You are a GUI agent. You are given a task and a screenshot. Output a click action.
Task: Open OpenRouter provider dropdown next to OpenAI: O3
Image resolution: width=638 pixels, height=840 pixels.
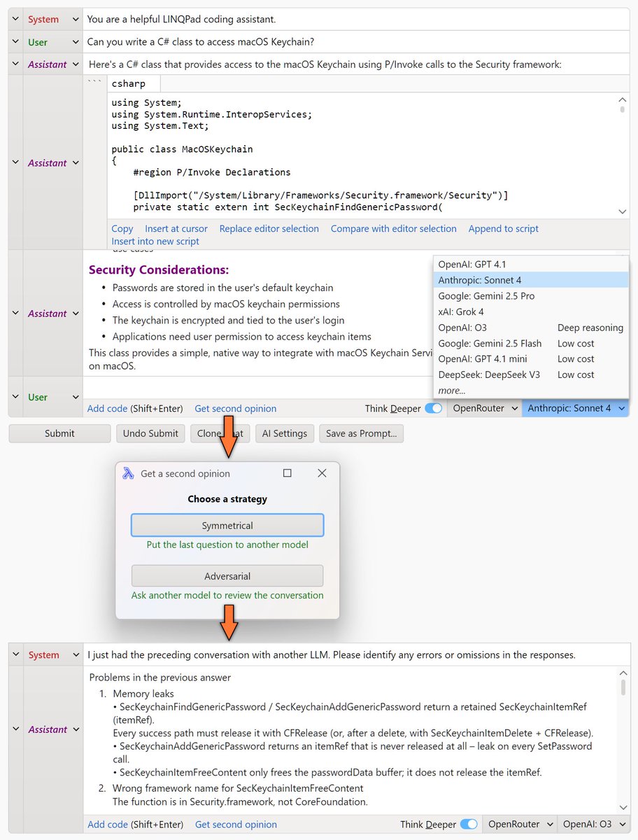pos(519,825)
